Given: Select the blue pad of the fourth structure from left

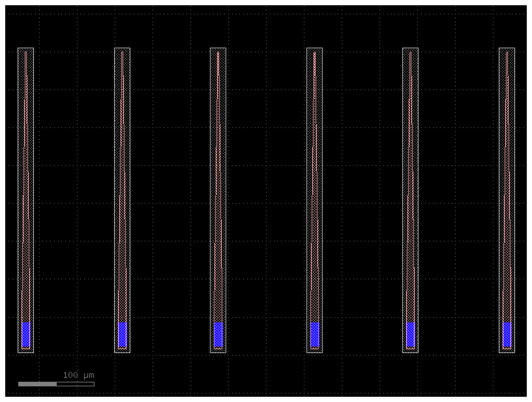Looking at the screenshot, I should click(x=315, y=334).
